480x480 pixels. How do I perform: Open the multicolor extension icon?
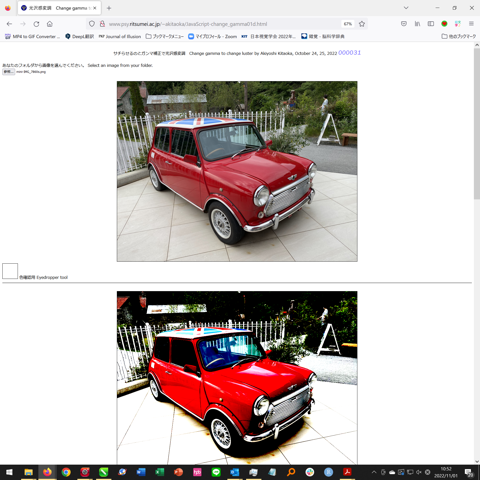click(x=458, y=24)
